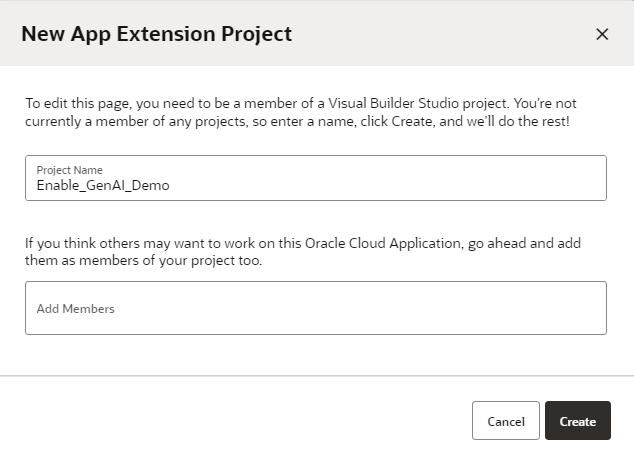Cancel the project creation dialog

pyautogui.click(x=505, y=421)
